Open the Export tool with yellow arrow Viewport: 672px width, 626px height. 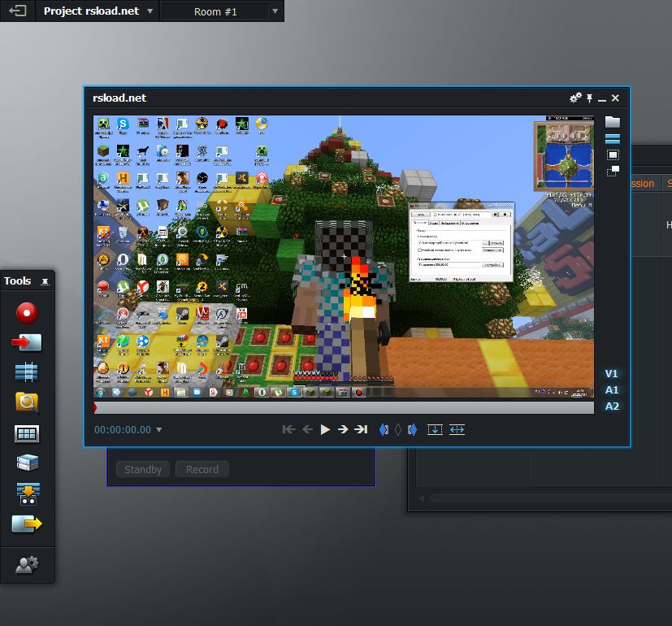[27, 524]
